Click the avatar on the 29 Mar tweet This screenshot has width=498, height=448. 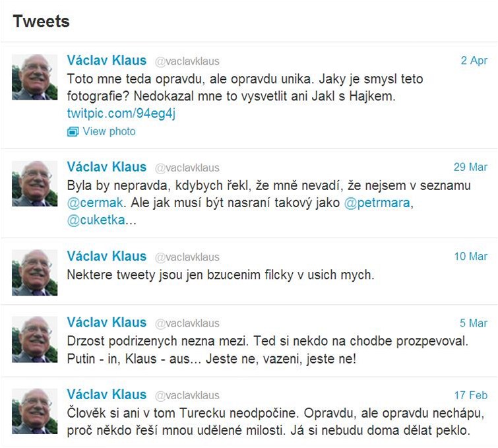pos(34,183)
